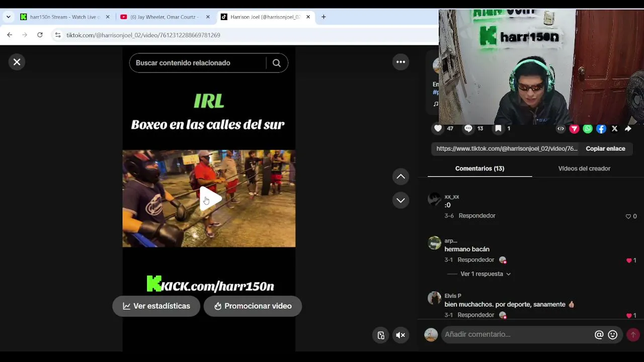This screenshot has width=644, height=362.
Task: Play the boxing video
Action: tap(209, 199)
